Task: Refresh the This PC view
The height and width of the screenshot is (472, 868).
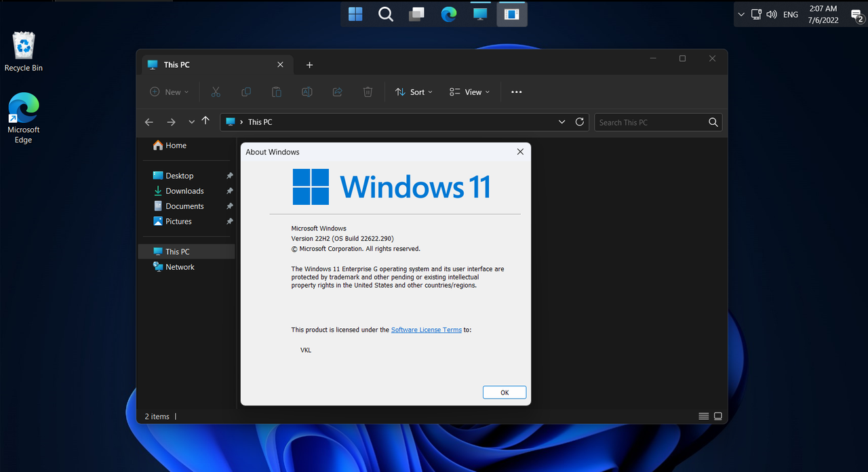Action: (580, 122)
